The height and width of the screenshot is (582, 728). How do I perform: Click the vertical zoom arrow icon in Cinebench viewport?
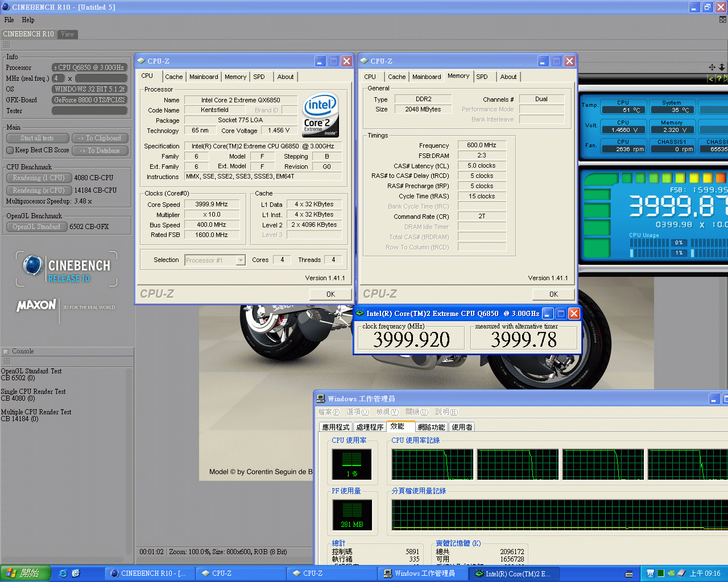click(722, 67)
